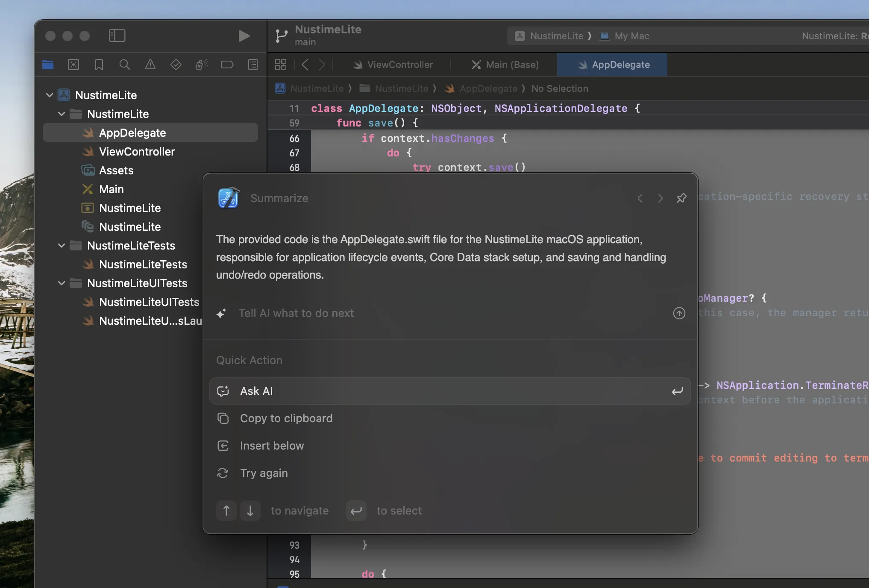Open the Report navigator icon
Viewport: 869px width, 588px height.
pos(253,65)
